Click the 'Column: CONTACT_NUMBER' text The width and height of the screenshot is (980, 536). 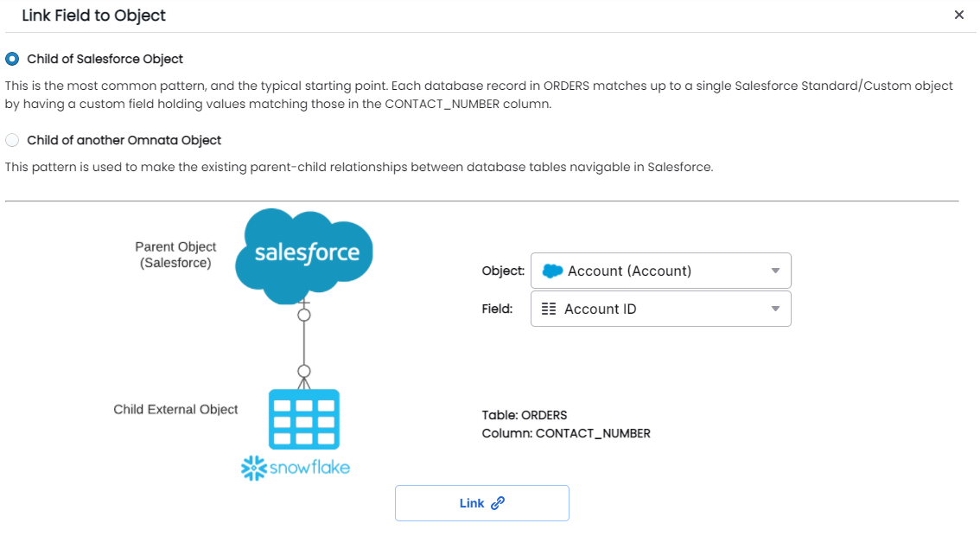point(566,433)
